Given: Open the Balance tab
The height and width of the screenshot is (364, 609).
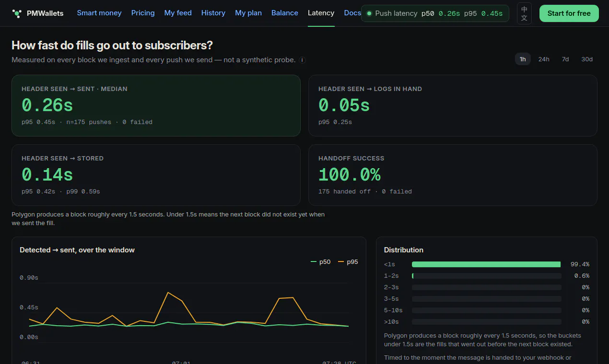Looking at the screenshot, I should (x=285, y=13).
